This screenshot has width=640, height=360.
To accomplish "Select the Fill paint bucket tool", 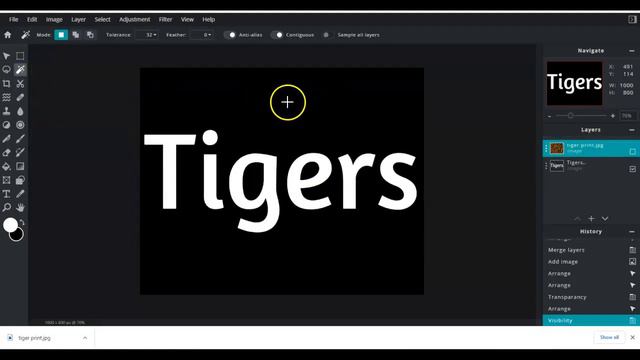I will (x=7, y=166).
